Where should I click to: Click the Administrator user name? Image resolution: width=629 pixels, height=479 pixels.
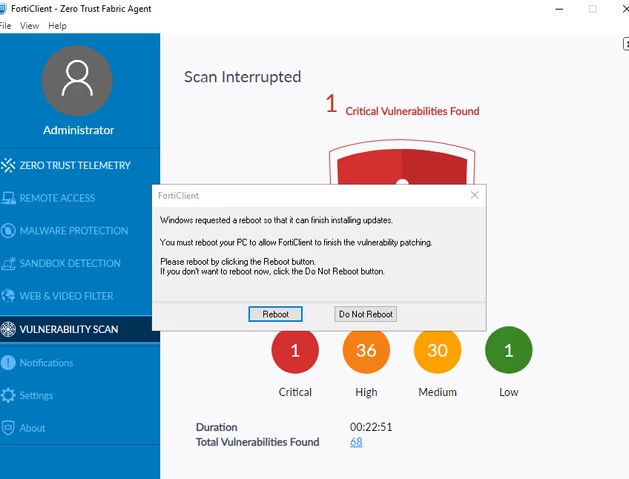[79, 130]
